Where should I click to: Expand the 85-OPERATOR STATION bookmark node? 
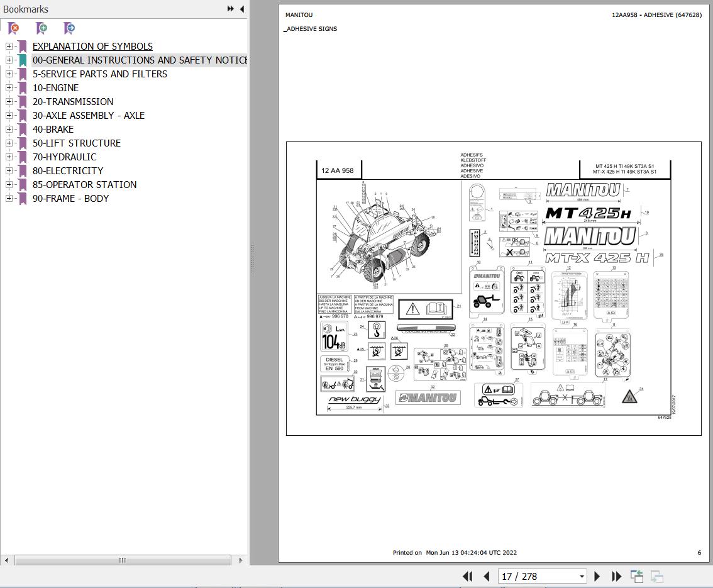tap(9, 184)
